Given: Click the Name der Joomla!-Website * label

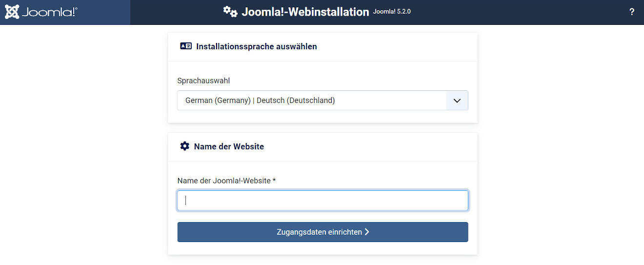Looking at the screenshot, I should point(226,181).
